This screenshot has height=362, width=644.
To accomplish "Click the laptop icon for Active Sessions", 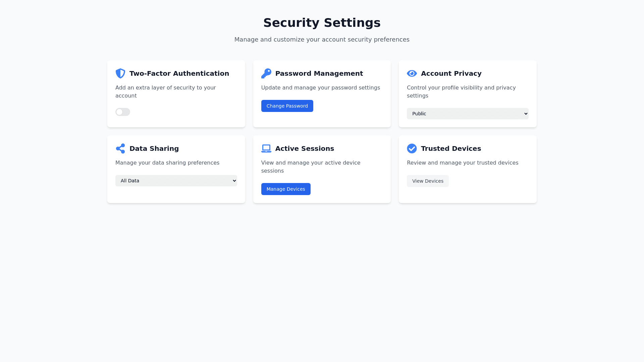I will [266, 148].
